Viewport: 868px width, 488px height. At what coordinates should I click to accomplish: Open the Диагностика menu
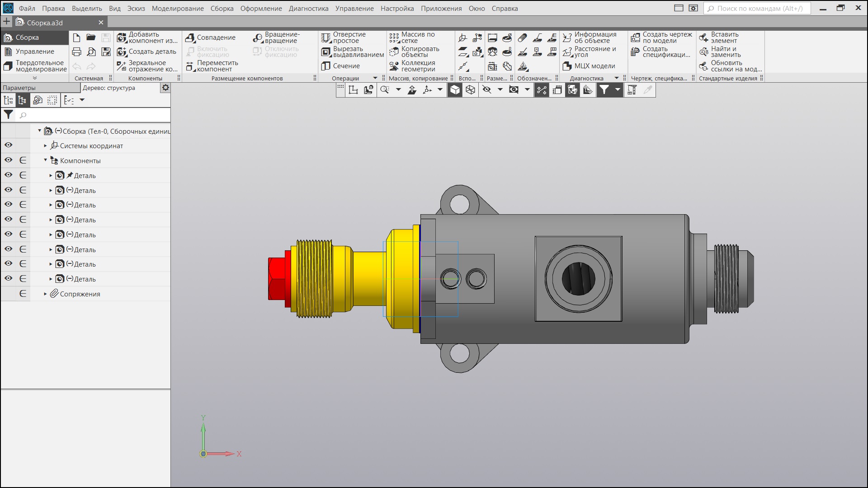coord(309,8)
